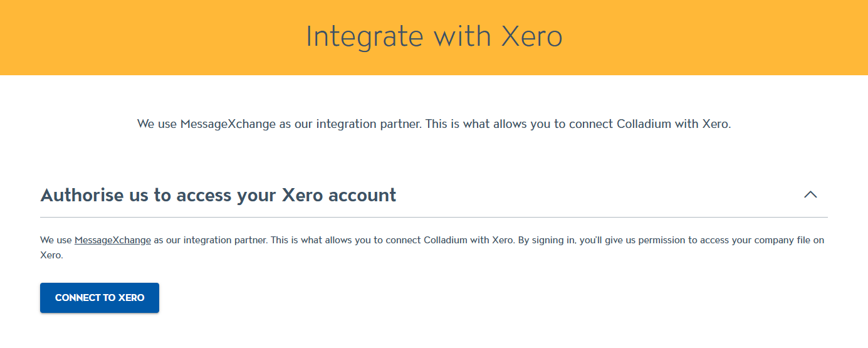Collapse the section using the chevron arrow
The width and height of the screenshot is (868, 348).
810,195
